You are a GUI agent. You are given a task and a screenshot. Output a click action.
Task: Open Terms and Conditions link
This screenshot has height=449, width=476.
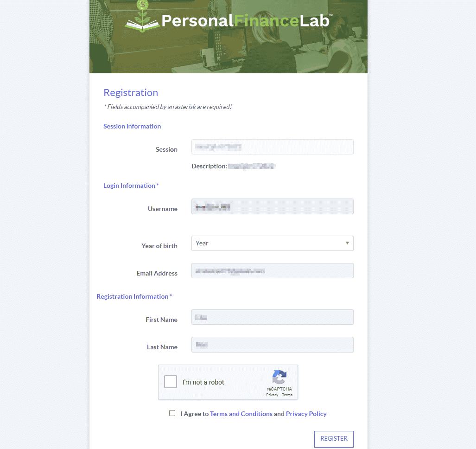pos(241,414)
